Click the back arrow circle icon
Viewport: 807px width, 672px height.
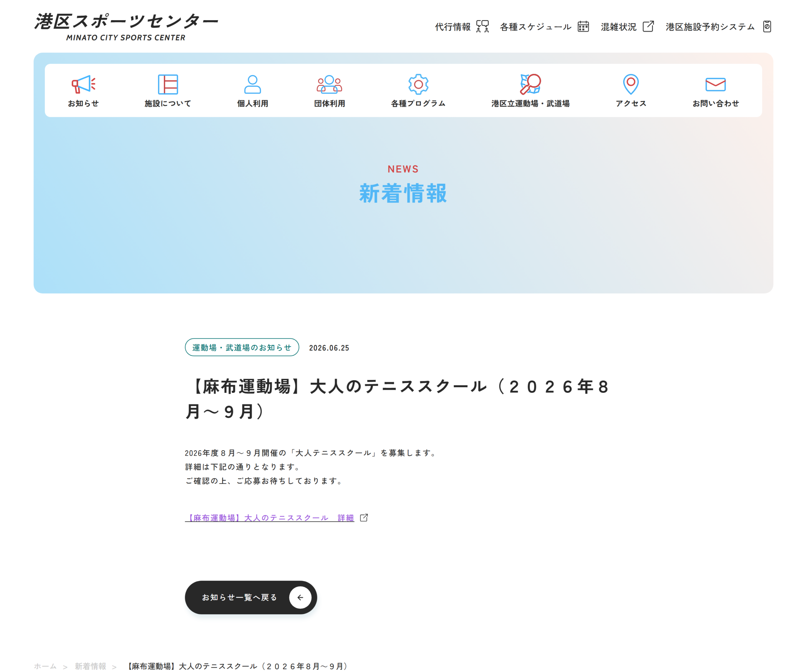click(300, 597)
